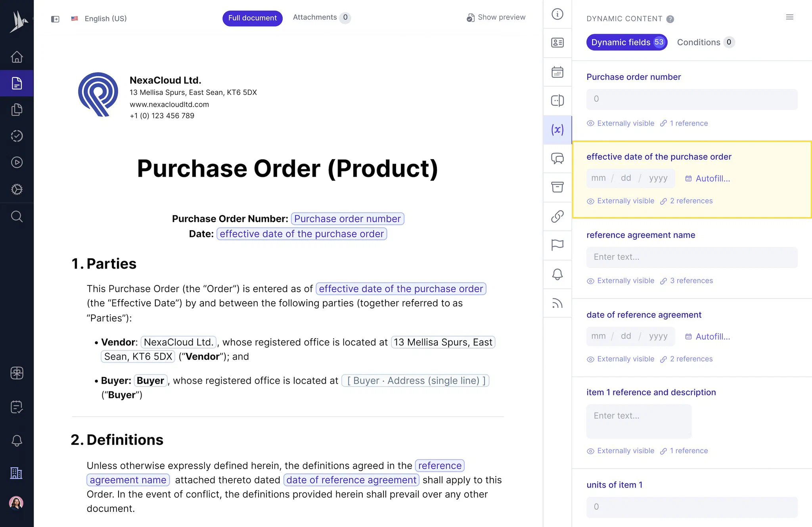Screen dimensions: 812x527
Task: Open the company building icon
Action: (x=17, y=473)
